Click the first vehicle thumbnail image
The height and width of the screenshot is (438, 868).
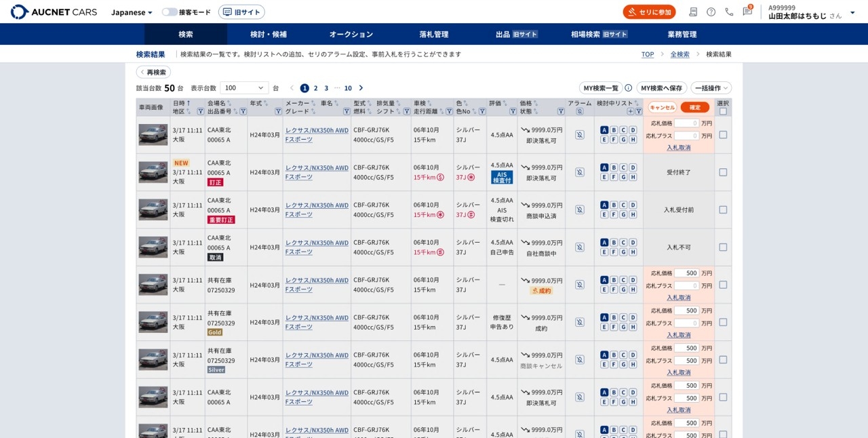(153, 135)
